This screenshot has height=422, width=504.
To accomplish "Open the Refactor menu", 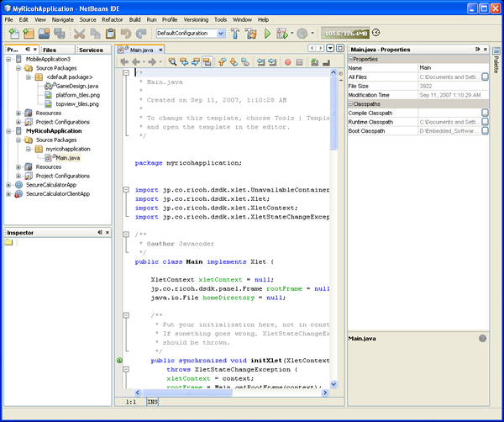I will tap(113, 18).
